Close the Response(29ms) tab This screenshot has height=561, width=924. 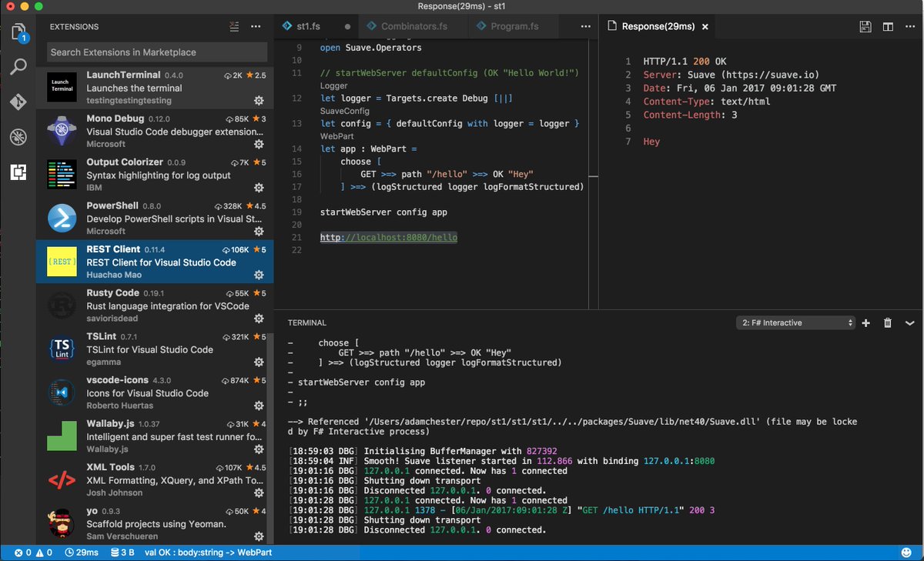tap(705, 27)
